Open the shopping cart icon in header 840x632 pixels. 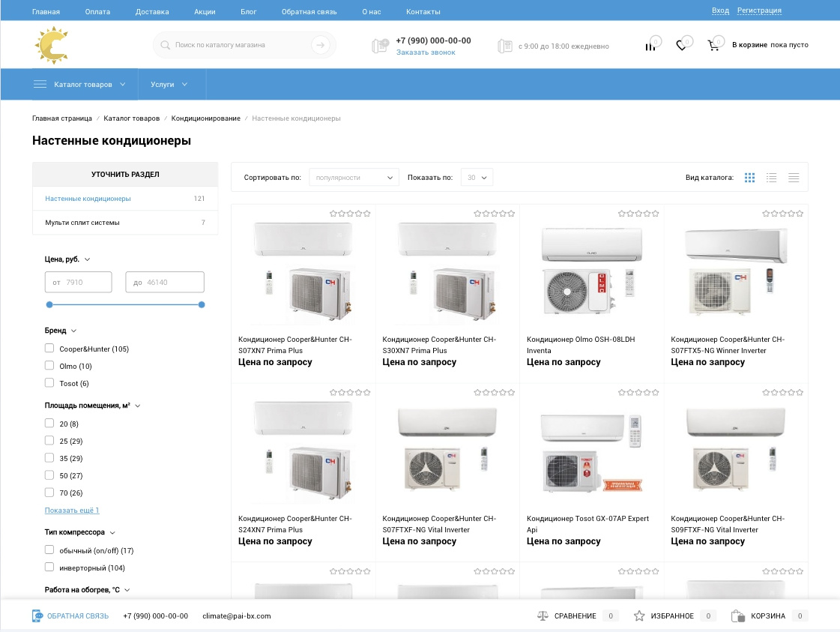point(713,46)
